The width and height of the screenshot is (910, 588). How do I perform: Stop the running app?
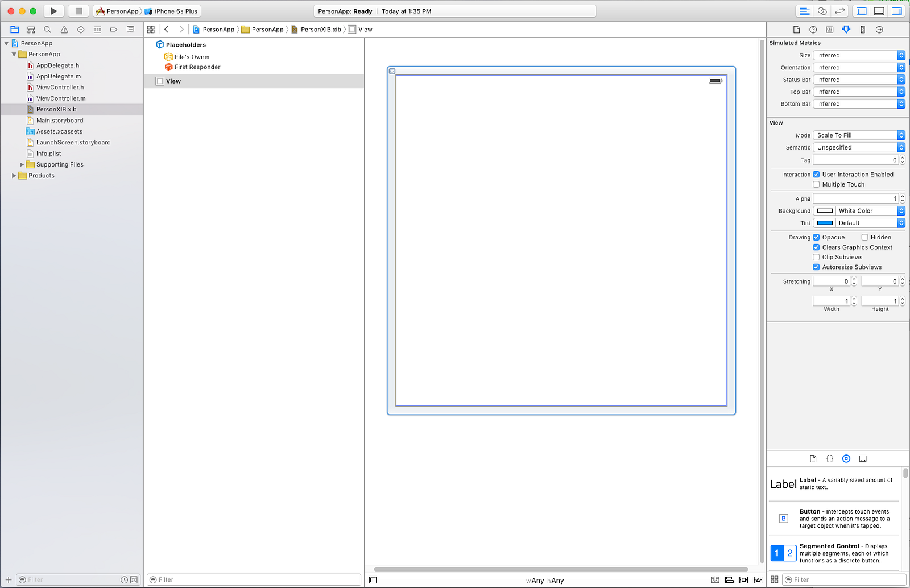pyautogui.click(x=78, y=11)
